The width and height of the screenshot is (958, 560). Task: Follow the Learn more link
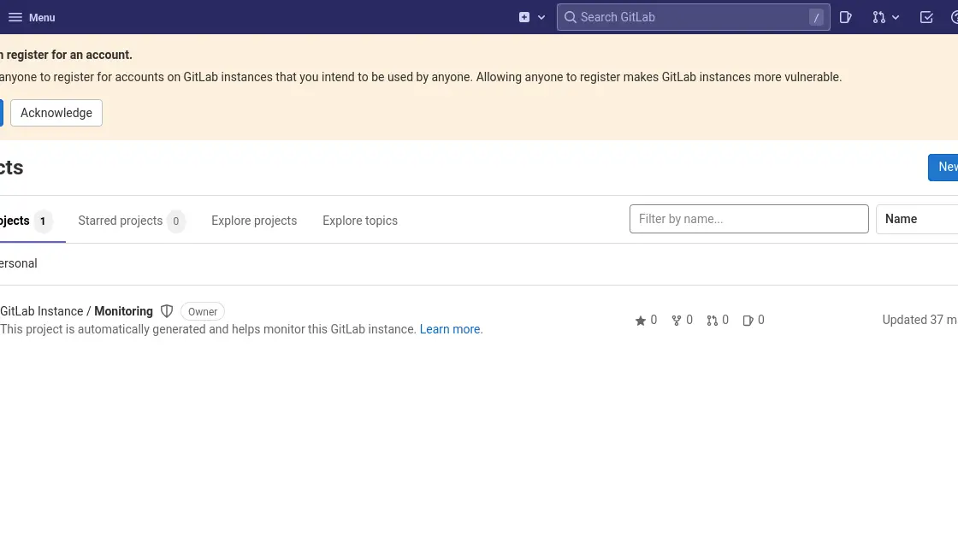450,329
